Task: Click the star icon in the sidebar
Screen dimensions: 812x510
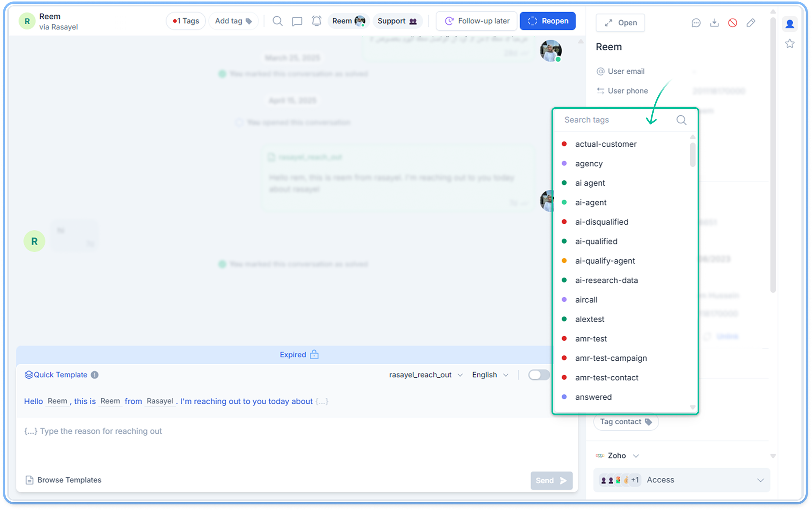Action: point(790,44)
